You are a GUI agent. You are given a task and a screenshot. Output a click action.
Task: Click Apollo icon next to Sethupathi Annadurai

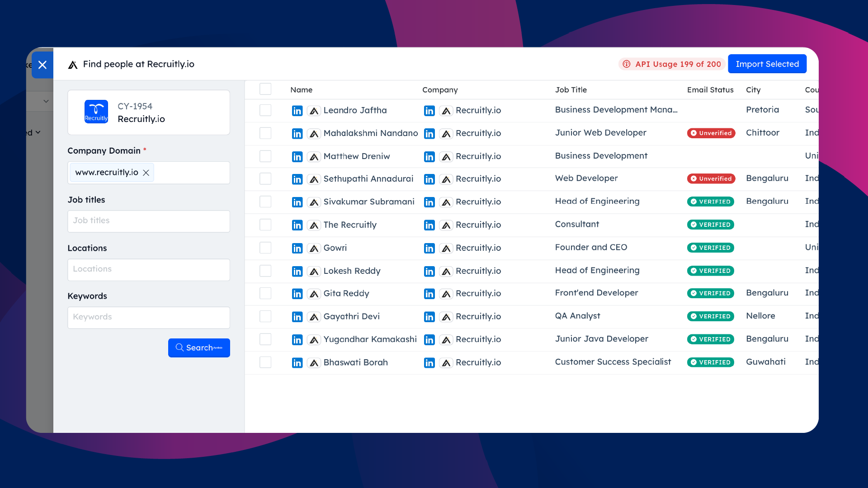coord(314,179)
